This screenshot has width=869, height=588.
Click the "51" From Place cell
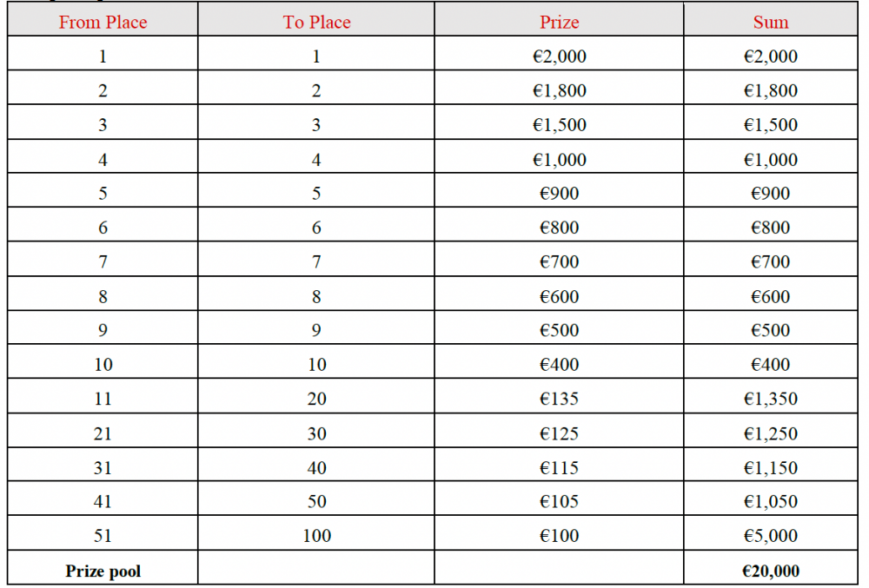pos(103,536)
